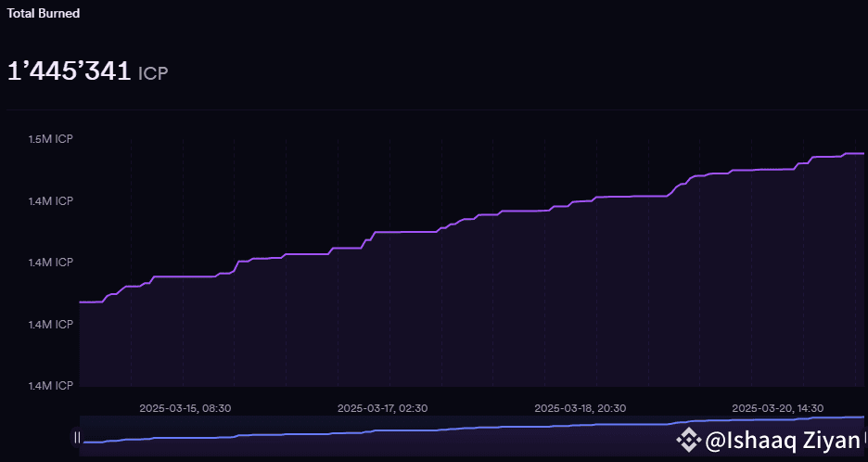This screenshot has height=462, width=868.
Task: Click the 2025-03-15, 08:30 date label
Action: 185,408
